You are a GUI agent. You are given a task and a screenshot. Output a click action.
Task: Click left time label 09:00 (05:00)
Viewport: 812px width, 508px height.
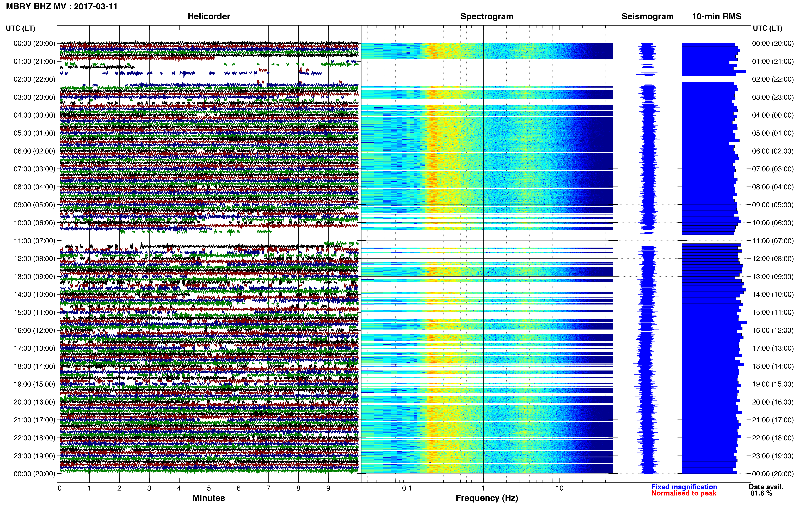pyautogui.click(x=34, y=205)
